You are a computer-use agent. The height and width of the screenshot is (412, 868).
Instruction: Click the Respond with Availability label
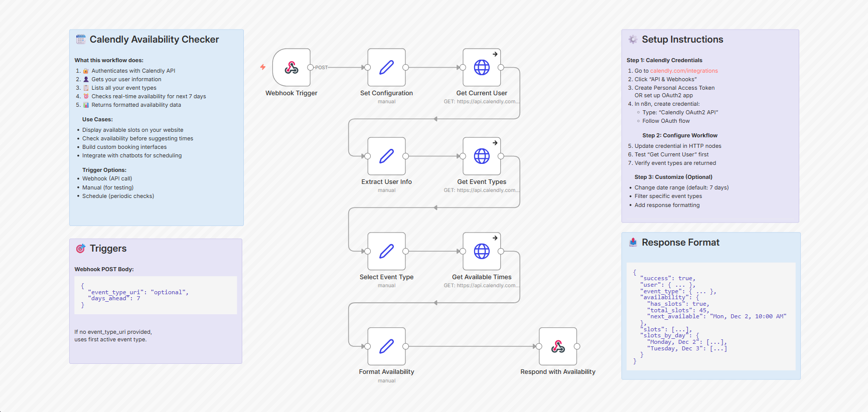click(x=558, y=372)
